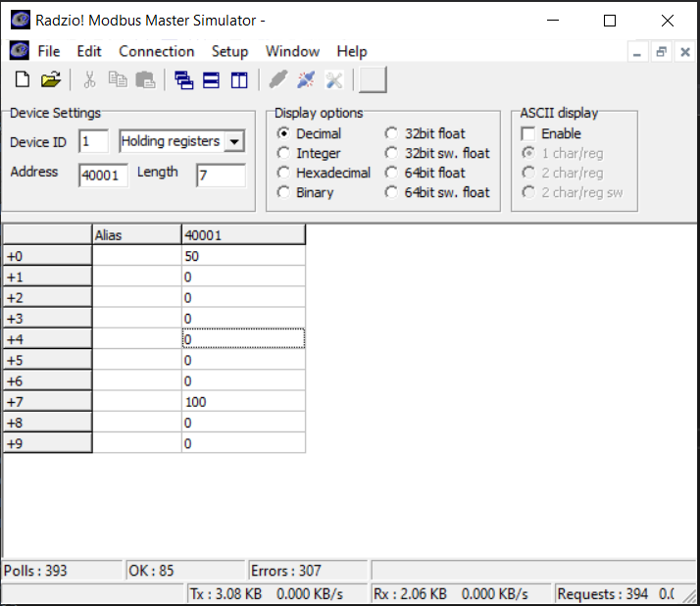The height and width of the screenshot is (606, 700).
Task: Open the Help menu
Action: pyautogui.click(x=352, y=51)
